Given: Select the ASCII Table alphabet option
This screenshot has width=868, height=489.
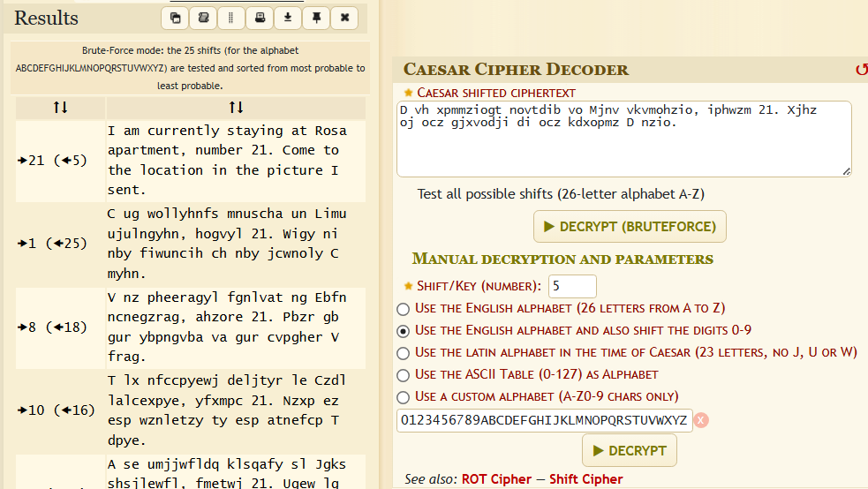Looking at the screenshot, I should point(404,375).
